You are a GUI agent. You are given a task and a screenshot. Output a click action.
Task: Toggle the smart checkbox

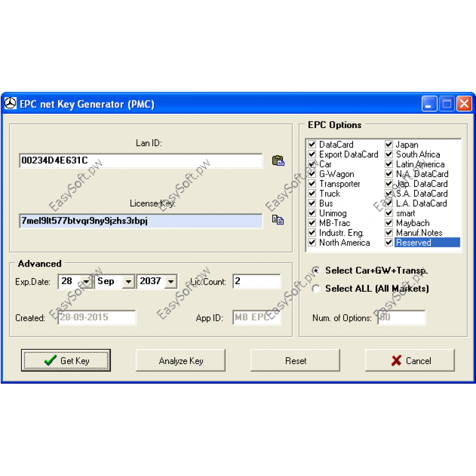tap(389, 213)
